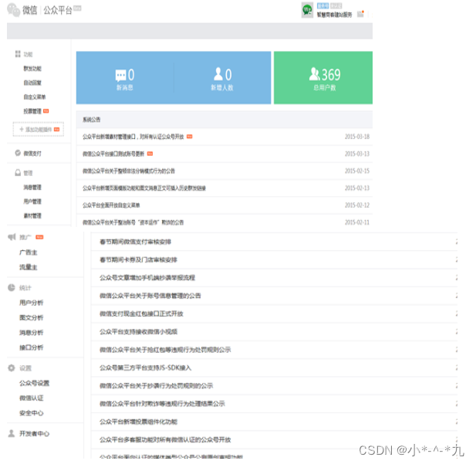Viewport: 476px width, 464px height.
Task: Open 自动回复 in the sidebar
Action: click(32, 83)
